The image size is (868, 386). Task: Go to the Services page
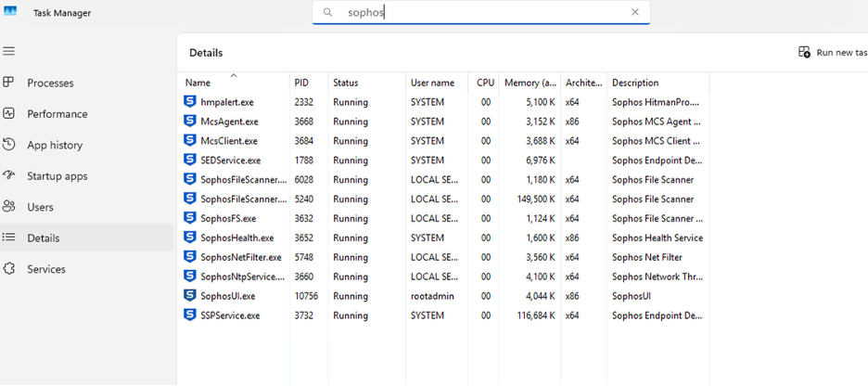pyautogui.click(x=46, y=269)
